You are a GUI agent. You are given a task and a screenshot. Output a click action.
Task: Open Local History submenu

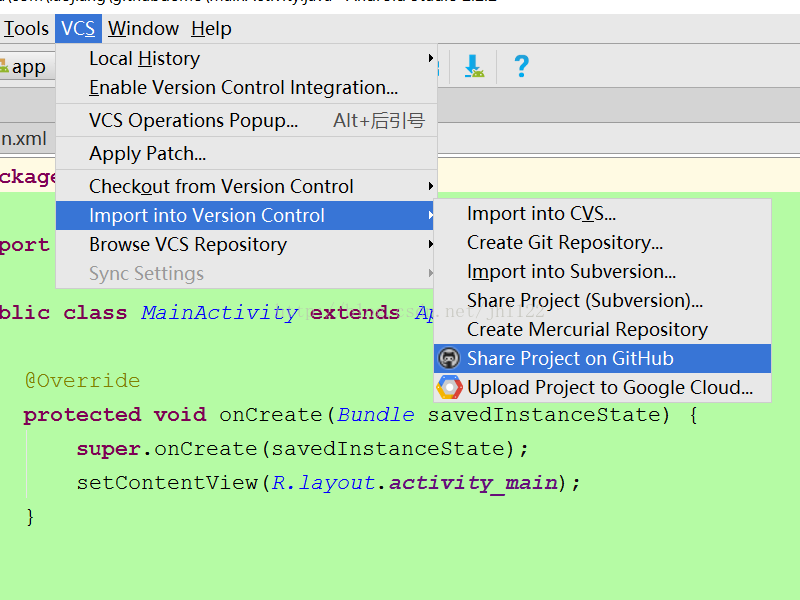pyautogui.click(x=246, y=59)
